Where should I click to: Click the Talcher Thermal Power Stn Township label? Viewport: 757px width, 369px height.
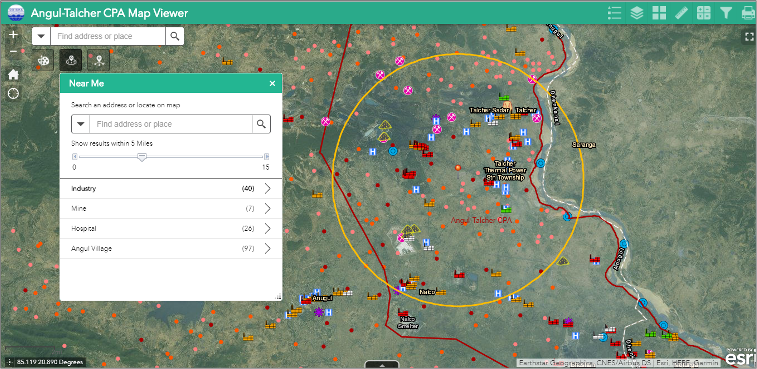point(504,170)
